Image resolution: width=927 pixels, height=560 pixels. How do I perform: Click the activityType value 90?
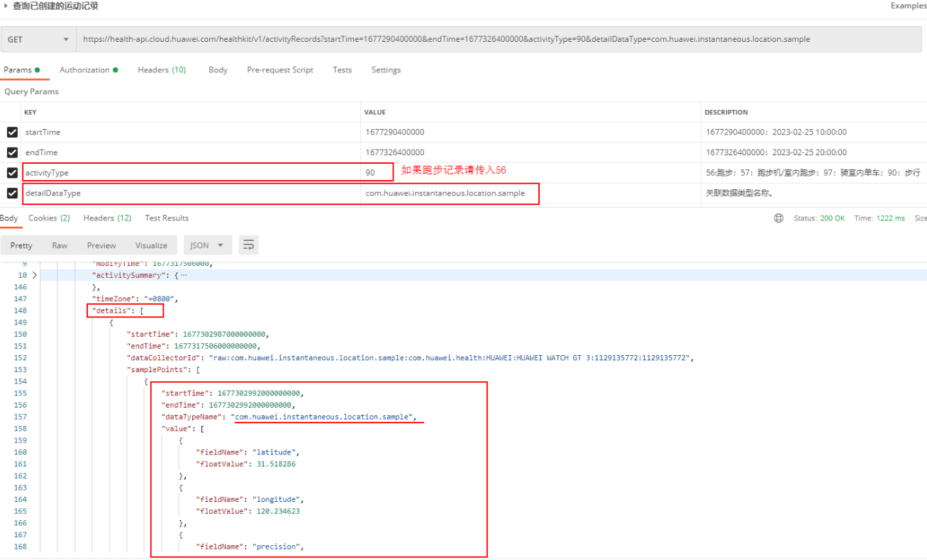370,172
